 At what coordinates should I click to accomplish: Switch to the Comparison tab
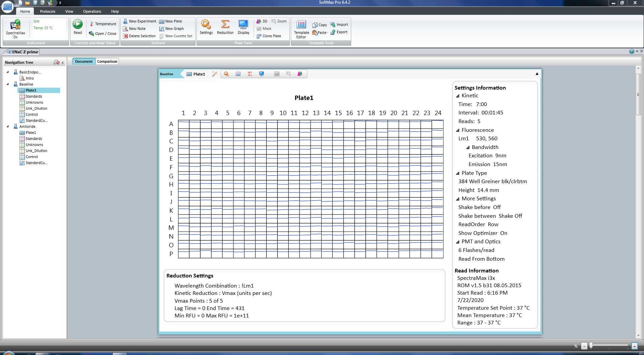tap(107, 61)
